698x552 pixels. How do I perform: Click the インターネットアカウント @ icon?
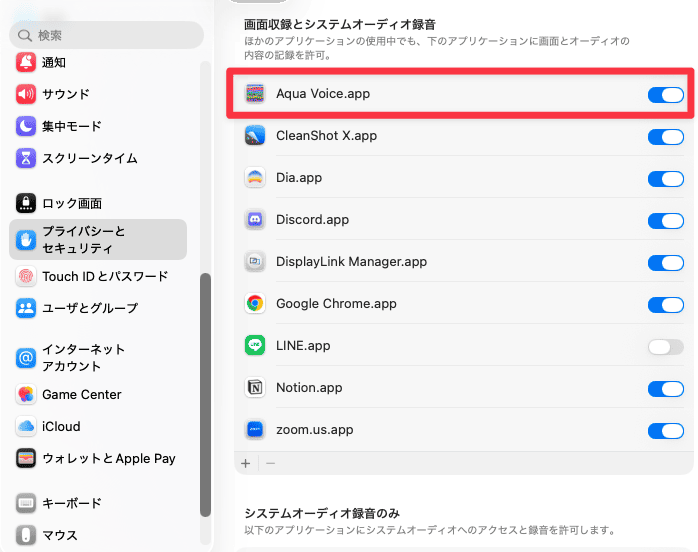tap(26, 357)
